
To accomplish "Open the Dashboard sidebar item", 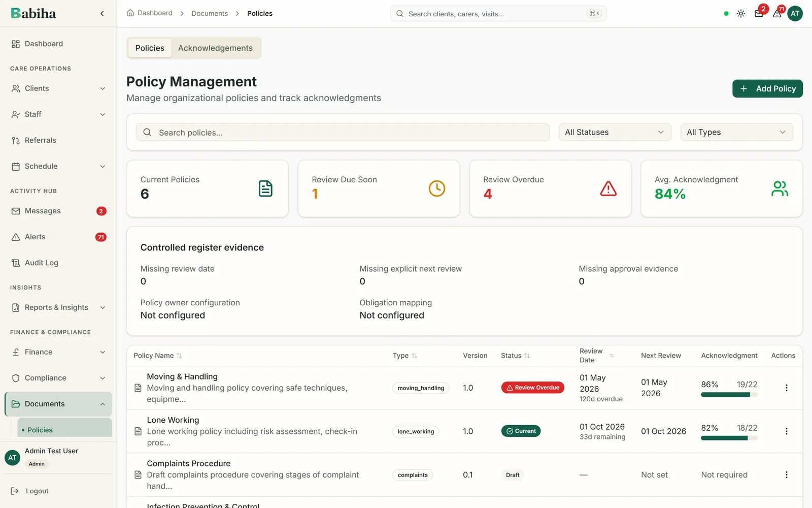I will click(x=58, y=44).
